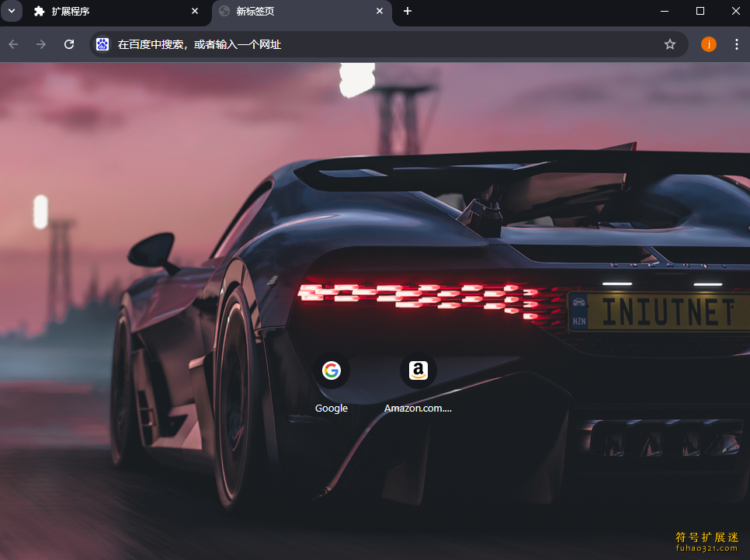Reload the current page
750x560 pixels.
[69, 44]
